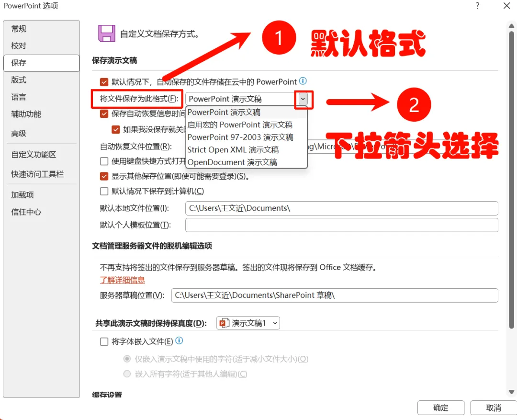Open the 校对 settings category
Viewport: 517px width, 420px height.
click(41, 46)
